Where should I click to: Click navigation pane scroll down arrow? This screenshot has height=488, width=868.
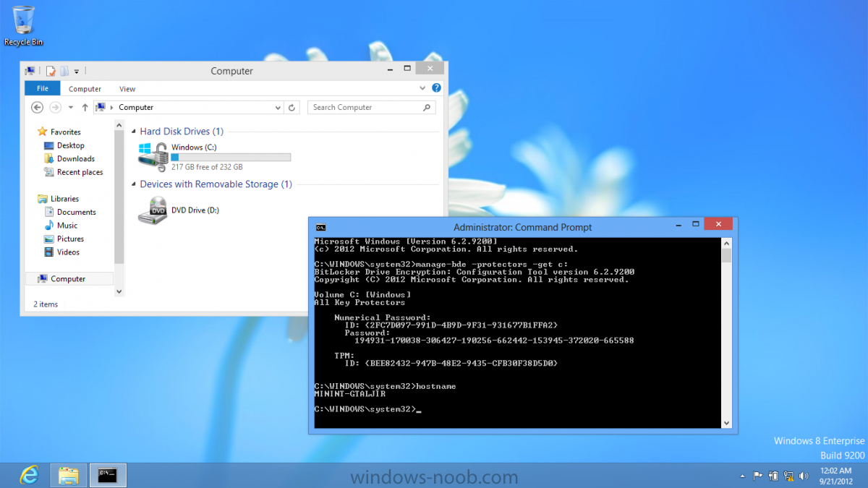[119, 291]
